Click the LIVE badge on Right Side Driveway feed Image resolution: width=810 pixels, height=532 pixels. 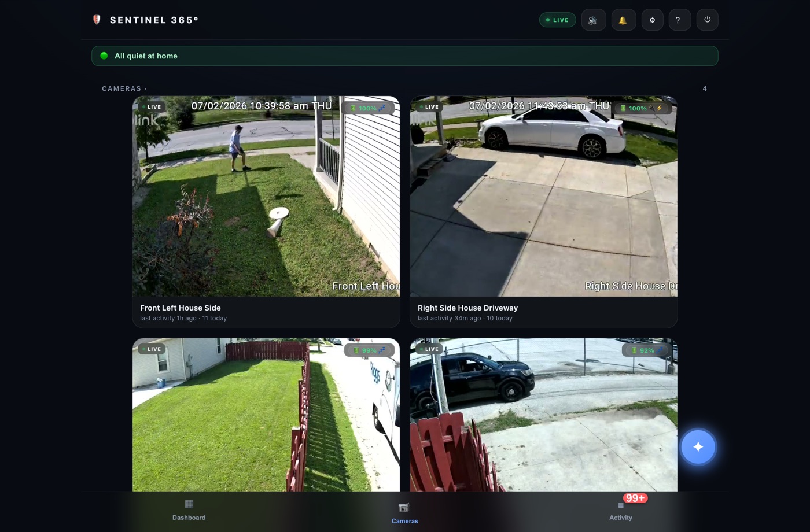click(x=429, y=107)
